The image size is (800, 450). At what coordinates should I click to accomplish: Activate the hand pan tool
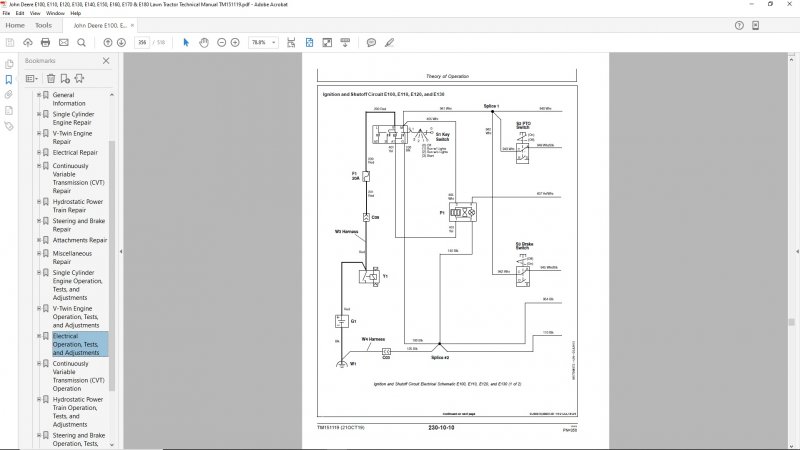click(204, 43)
